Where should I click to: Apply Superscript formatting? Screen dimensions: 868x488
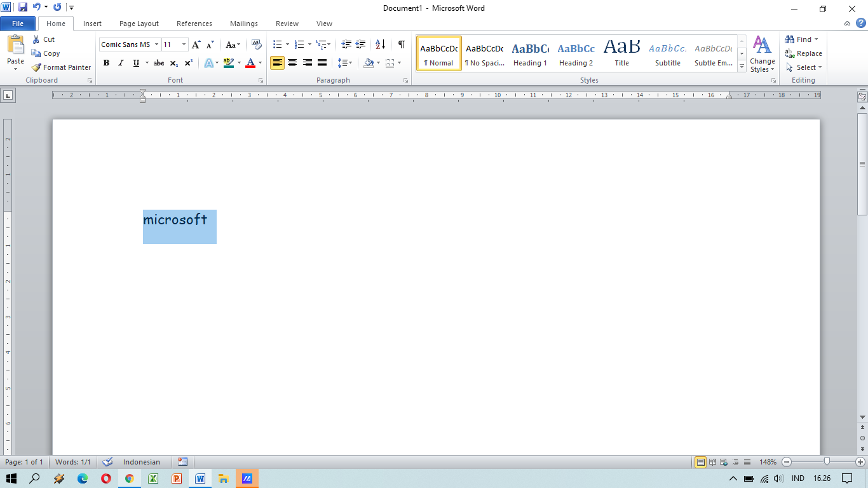189,63
